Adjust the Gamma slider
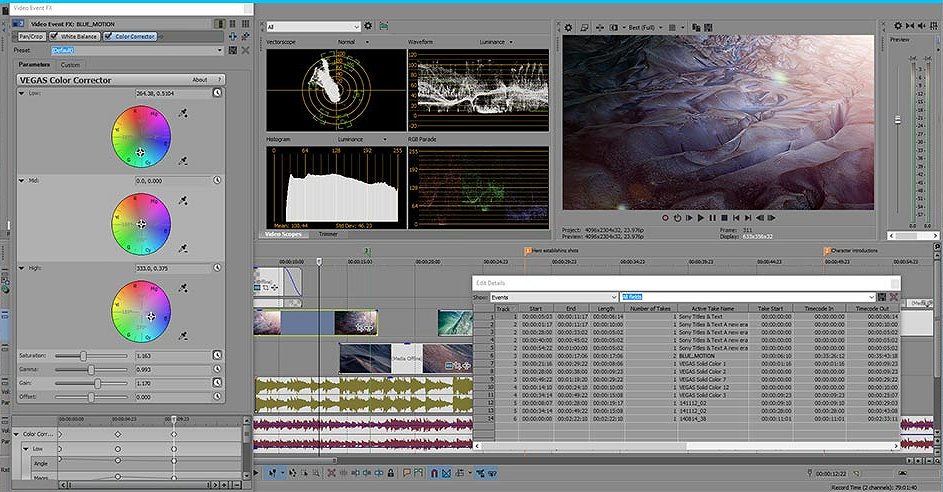Image resolution: width=943 pixels, height=492 pixels. (x=91, y=369)
